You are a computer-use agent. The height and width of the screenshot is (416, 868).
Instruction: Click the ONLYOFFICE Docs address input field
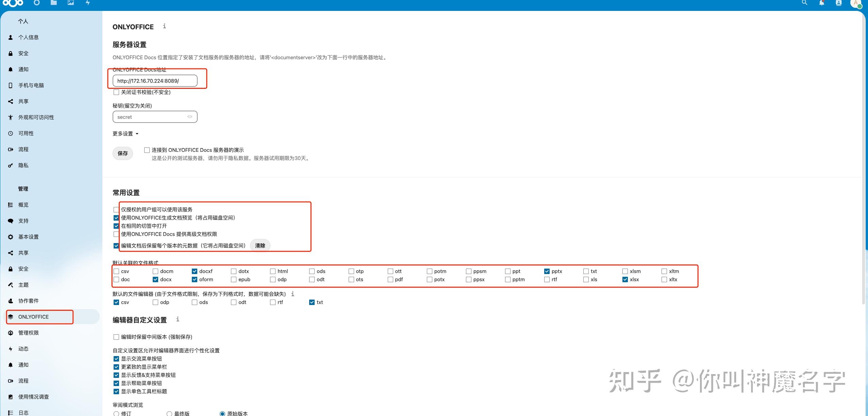click(155, 81)
